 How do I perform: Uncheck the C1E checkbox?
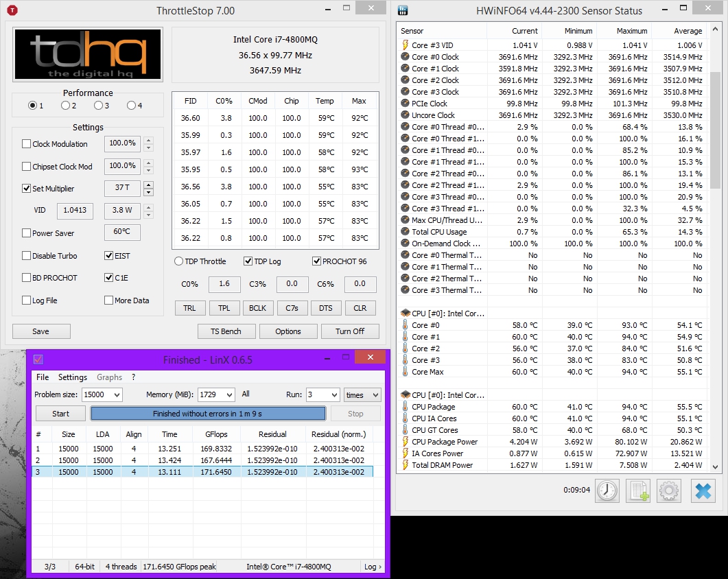108,278
